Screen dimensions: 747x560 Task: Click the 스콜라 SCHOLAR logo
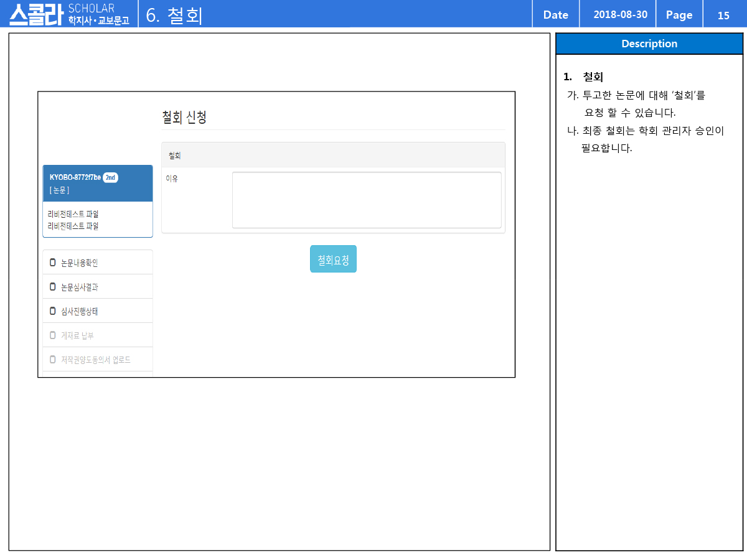68,14
